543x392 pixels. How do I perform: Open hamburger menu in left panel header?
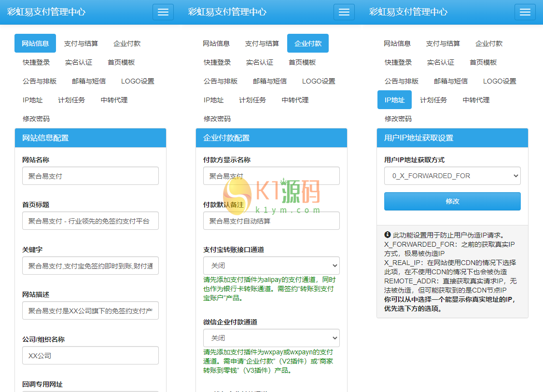(163, 12)
